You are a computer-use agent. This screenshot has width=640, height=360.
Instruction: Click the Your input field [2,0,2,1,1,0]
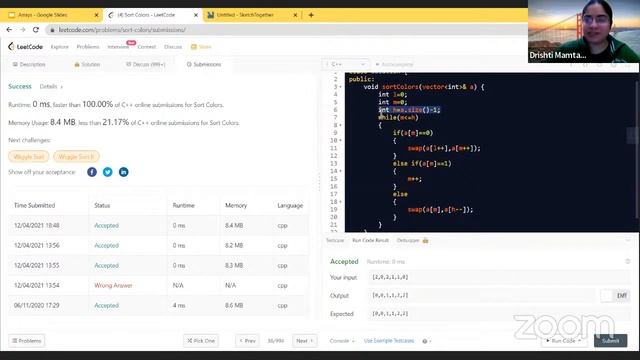tap(499, 277)
